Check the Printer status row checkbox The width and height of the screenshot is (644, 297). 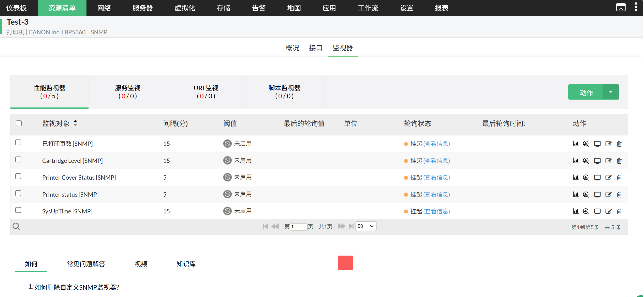[x=18, y=193]
